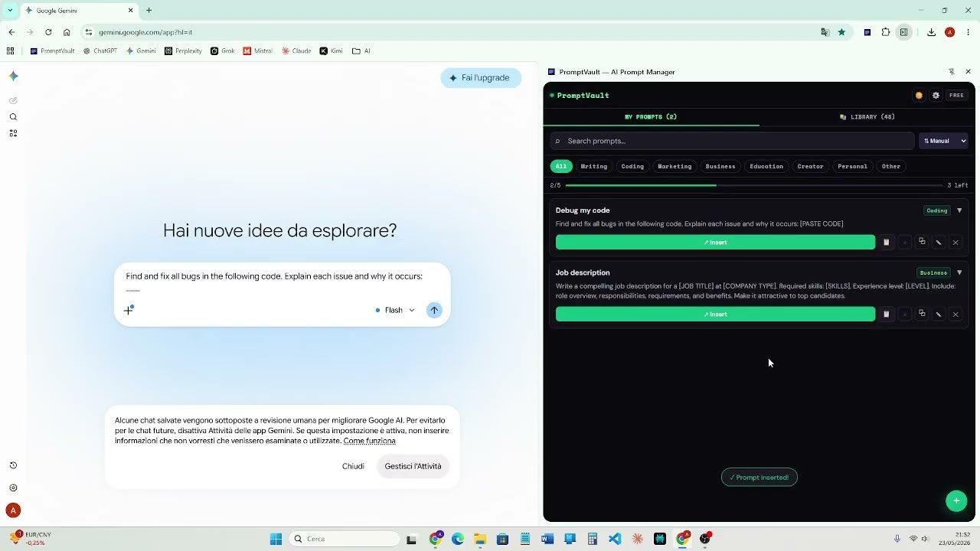Image resolution: width=980 pixels, height=551 pixels.
Task: Click the Gemini logo at sidebar top
Action: 13,76
